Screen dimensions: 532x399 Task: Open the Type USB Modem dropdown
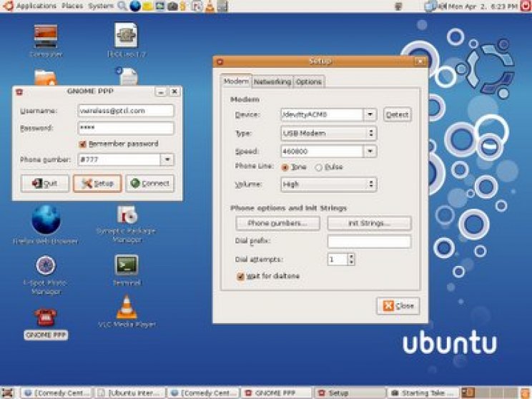tap(329, 133)
